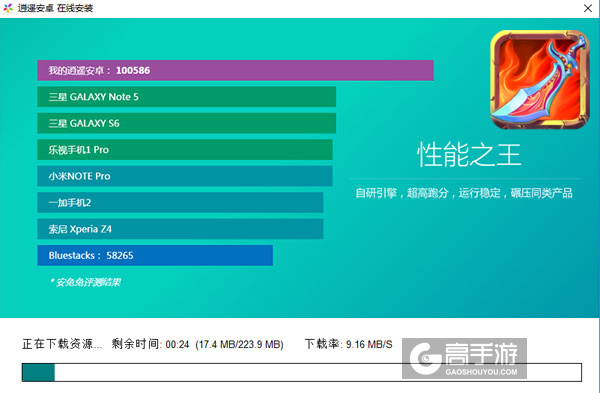Image resolution: width=600 pixels, height=393 pixels.
Task: Close the installer window
Action: pyautogui.click(x=588, y=8)
